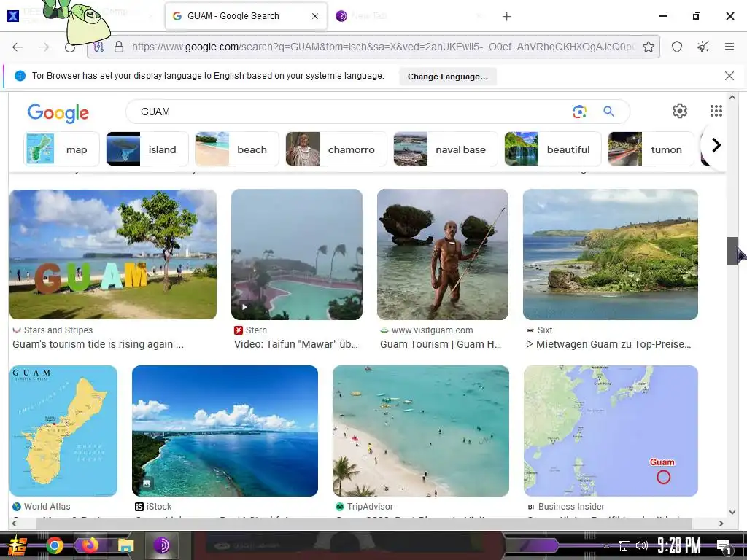The height and width of the screenshot is (560, 747).
Task: Click the Business Insider source label
Action: pos(570,507)
